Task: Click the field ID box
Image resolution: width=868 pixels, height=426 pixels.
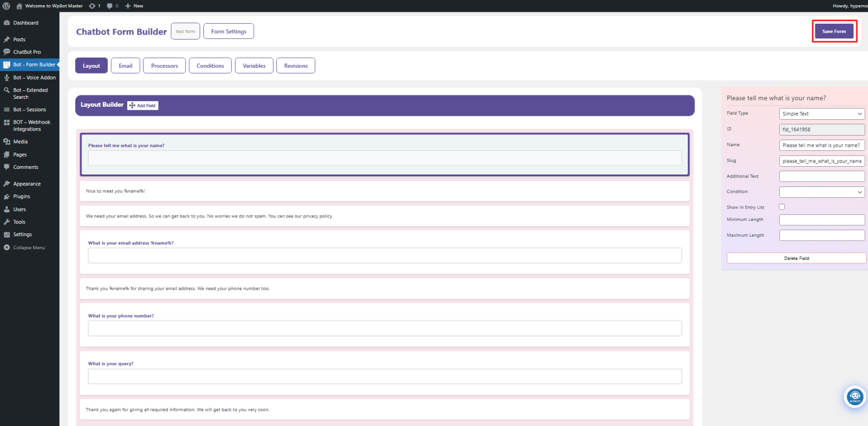Action: (x=822, y=129)
